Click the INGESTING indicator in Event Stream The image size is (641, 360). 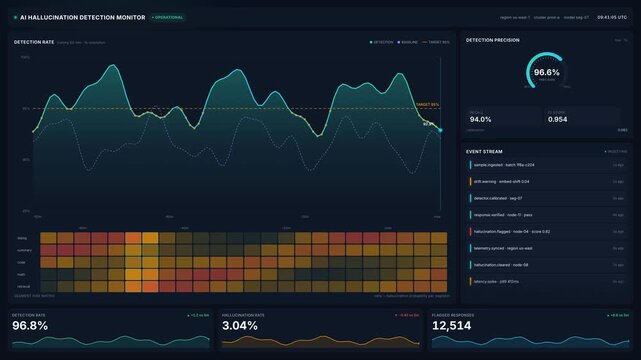pyautogui.click(x=616, y=152)
